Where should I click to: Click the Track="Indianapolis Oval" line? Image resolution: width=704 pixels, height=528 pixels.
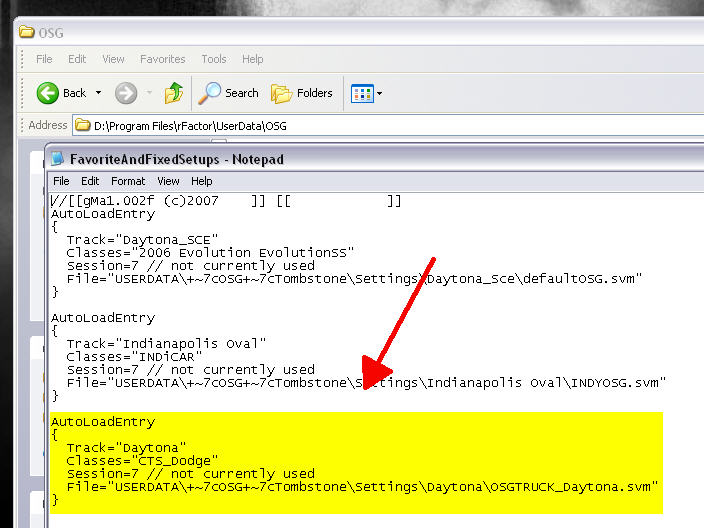pyautogui.click(x=166, y=344)
